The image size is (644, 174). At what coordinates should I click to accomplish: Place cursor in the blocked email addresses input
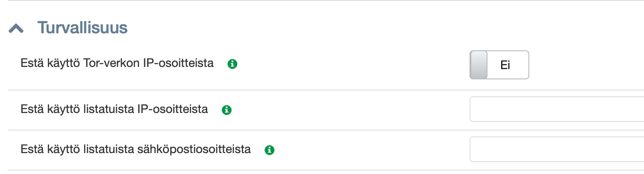click(554, 149)
